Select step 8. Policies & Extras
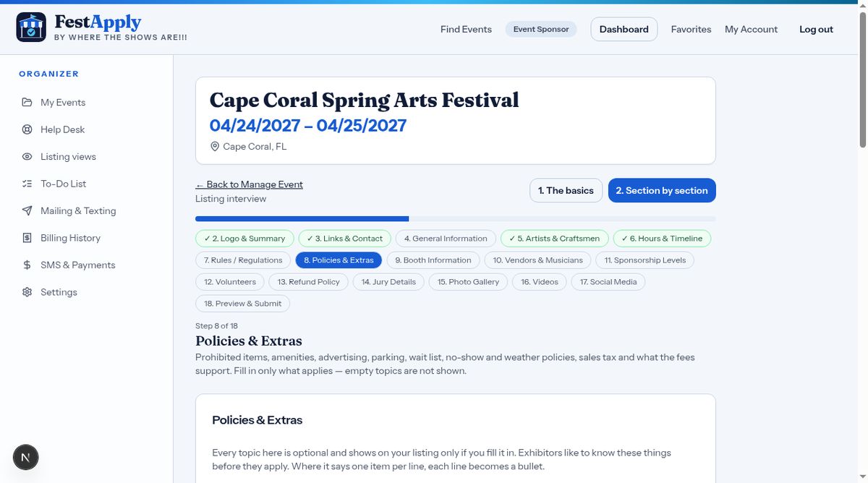 (x=339, y=260)
